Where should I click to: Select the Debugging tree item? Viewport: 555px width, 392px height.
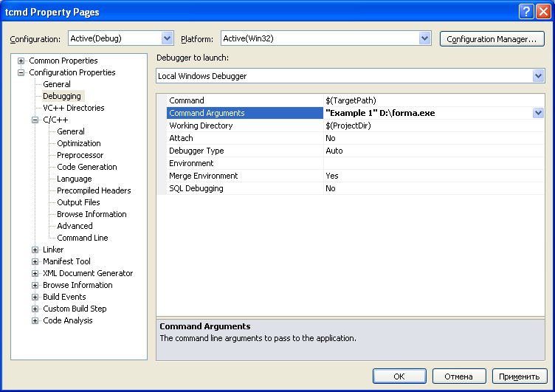[x=62, y=96]
